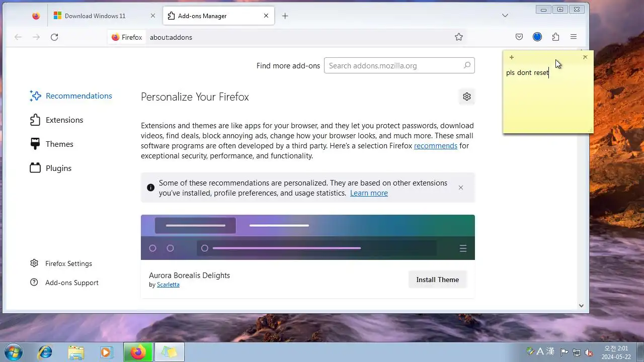Open Save to Pocket icon
The height and width of the screenshot is (362, 644).
(519, 37)
